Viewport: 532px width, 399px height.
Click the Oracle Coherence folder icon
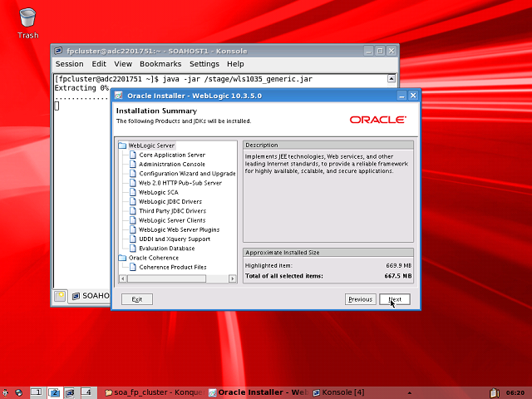122,258
